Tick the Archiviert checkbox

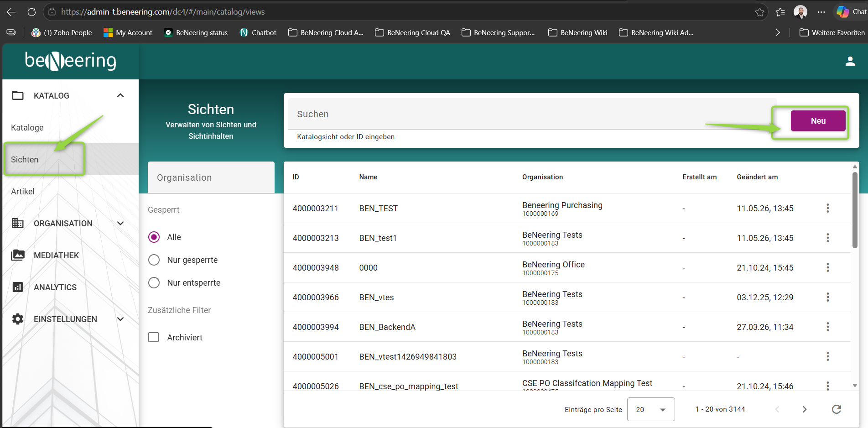(x=154, y=337)
